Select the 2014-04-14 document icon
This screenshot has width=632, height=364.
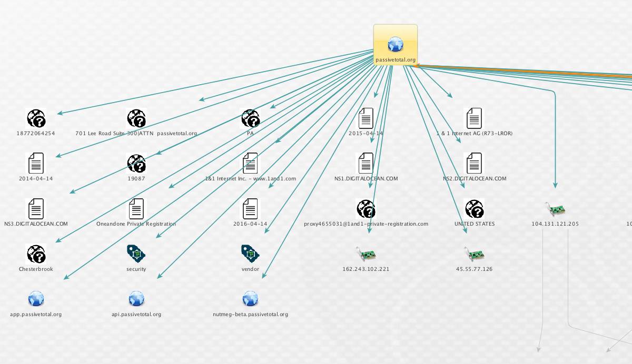[36, 164]
